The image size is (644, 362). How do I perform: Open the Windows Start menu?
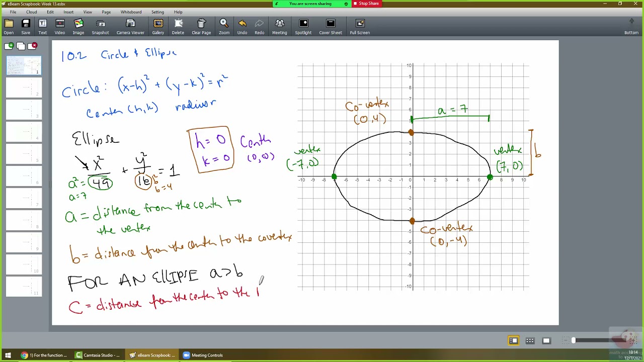(8, 355)
